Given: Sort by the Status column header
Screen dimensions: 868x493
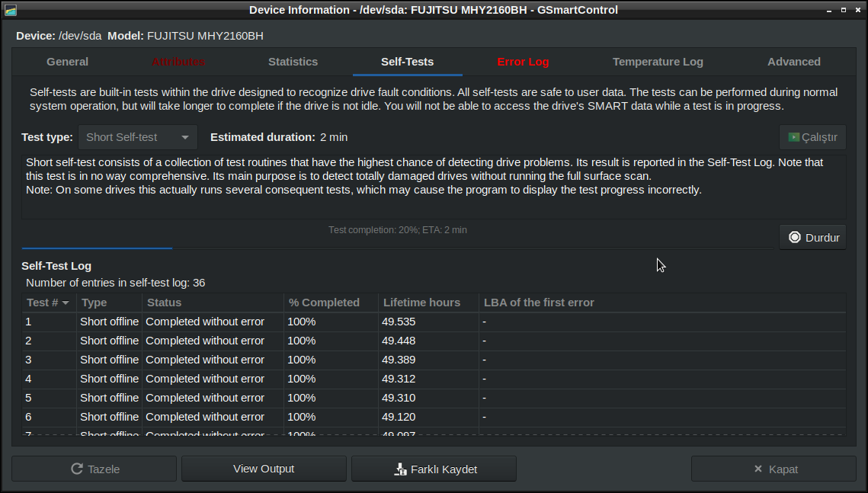Looking at the screenshot, I should 213,303.
